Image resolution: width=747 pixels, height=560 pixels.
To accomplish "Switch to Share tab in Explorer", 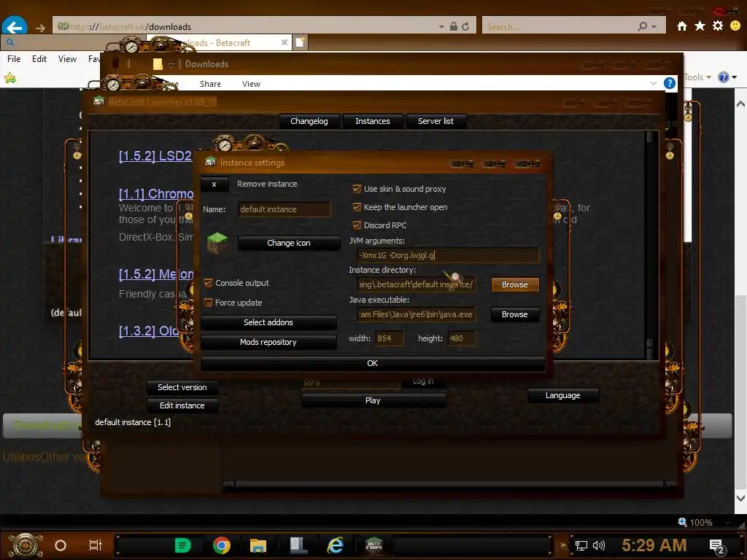I will tap(210, 84).
